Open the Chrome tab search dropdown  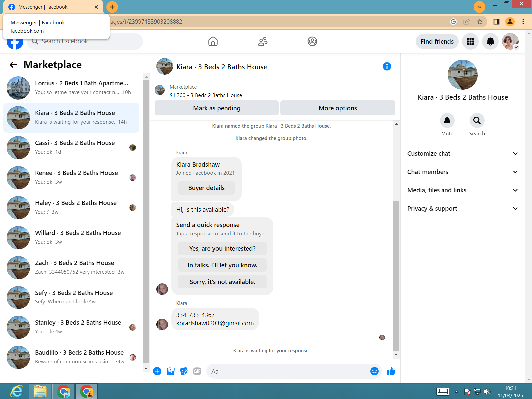pyautogui.click(x=479, y=7)
